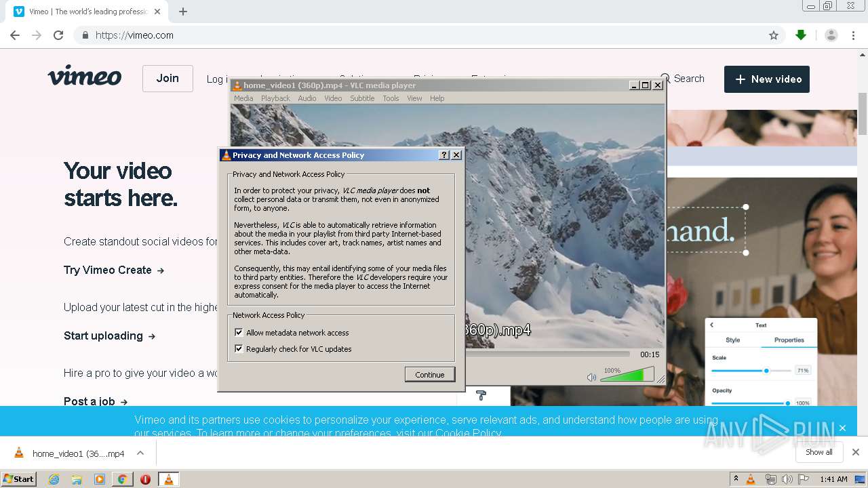
Task: Switch to Properties tab in Text panel
Action: [789, 340]
